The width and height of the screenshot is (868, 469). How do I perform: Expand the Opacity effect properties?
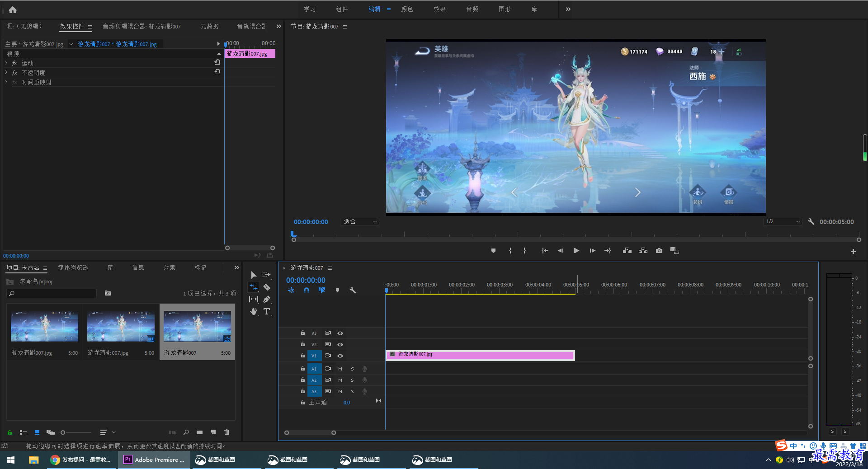pos(6,73)
